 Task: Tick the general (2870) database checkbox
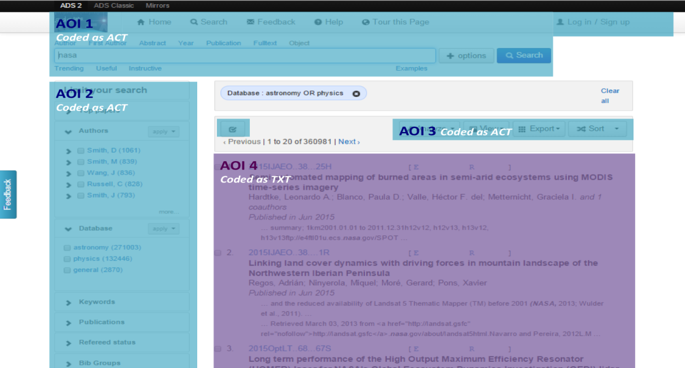point(67,270)
